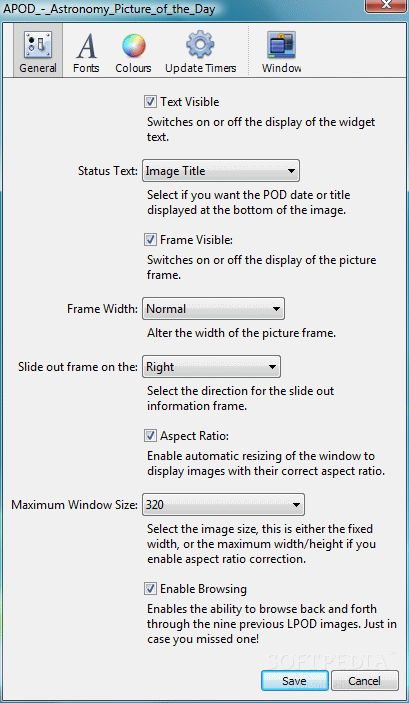Expand the Maximum Window Size dropdown
This screenshot has width=409, height=703.
click(223, 505)
